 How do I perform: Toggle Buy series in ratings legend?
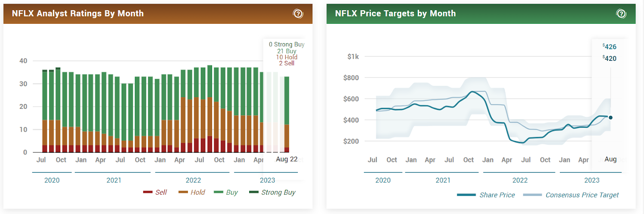point(226,192)
